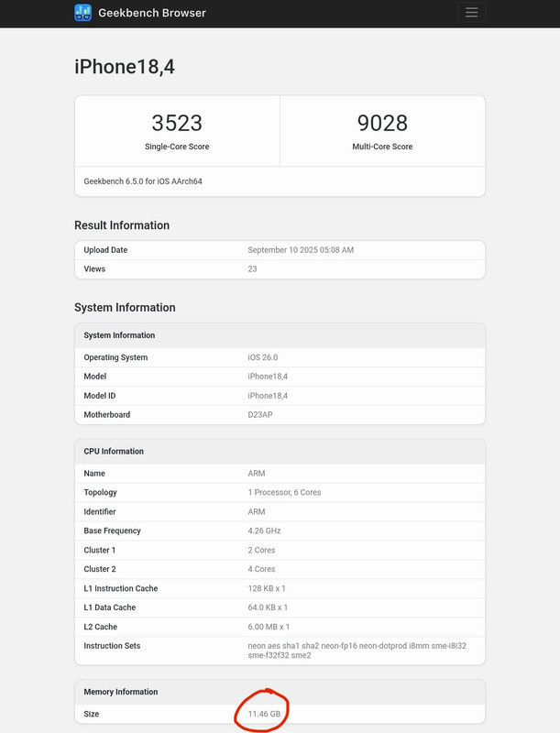Screen dimensions: 560x733
Task: Click the Size label in Memory Information
Action: click(x=91, y=714)
